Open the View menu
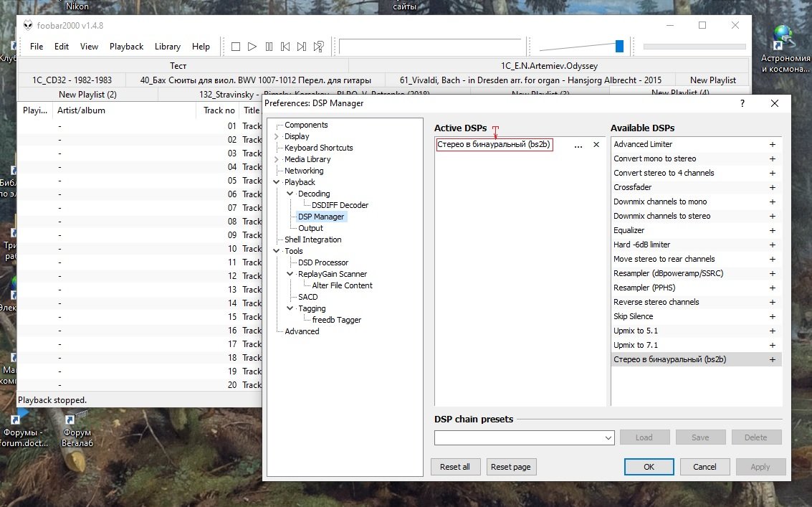 pyautogui.click(x=89, y=47)
